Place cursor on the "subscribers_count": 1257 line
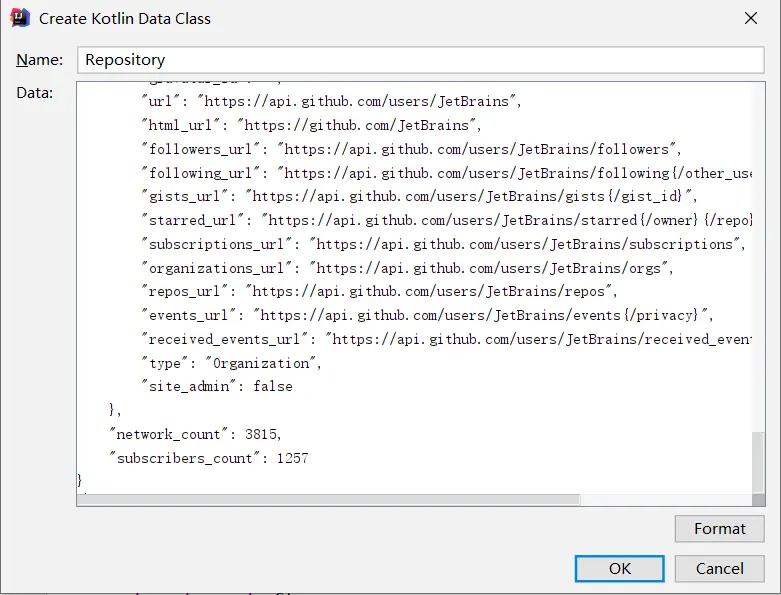 pyautogui.click(x=209, y=458)
